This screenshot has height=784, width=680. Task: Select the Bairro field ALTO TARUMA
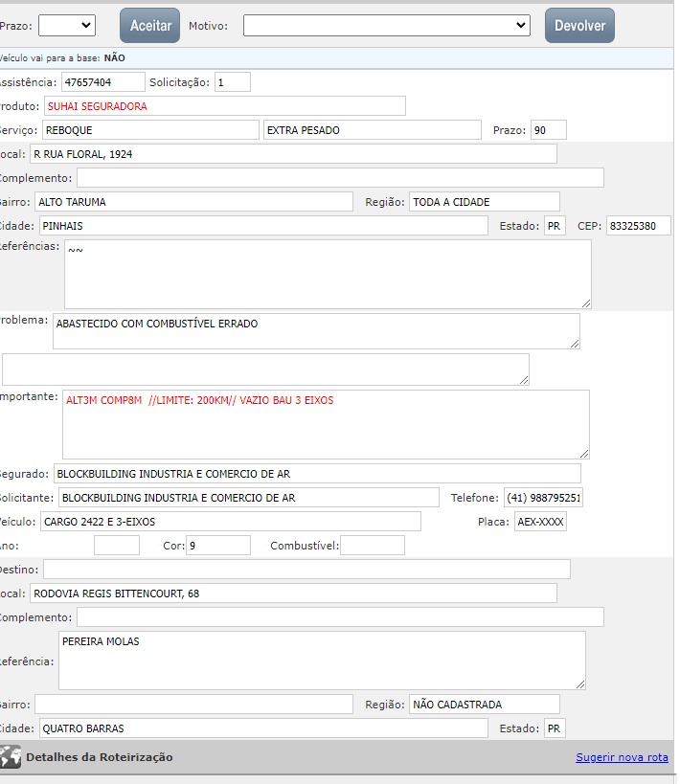click(x=193, y=202)
